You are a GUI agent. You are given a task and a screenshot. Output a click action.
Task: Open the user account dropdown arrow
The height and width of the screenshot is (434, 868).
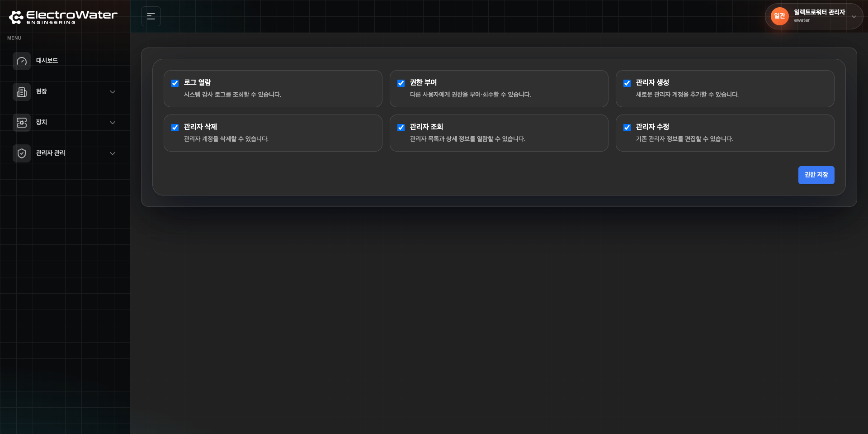tap(854, 17)
